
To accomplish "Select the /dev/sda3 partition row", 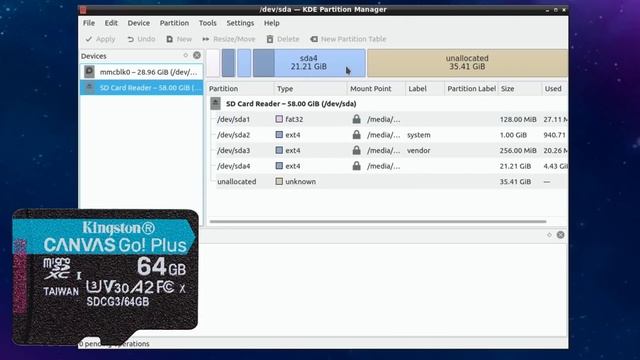I will [388, 150].
